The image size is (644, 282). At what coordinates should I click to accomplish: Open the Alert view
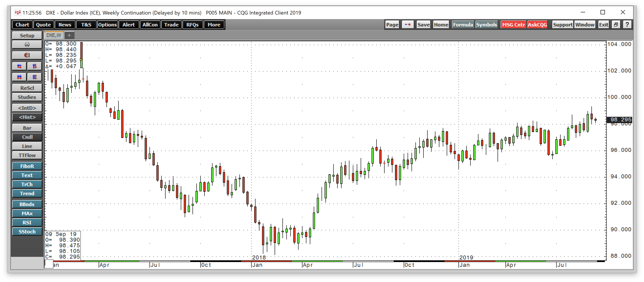coord(128,25)
